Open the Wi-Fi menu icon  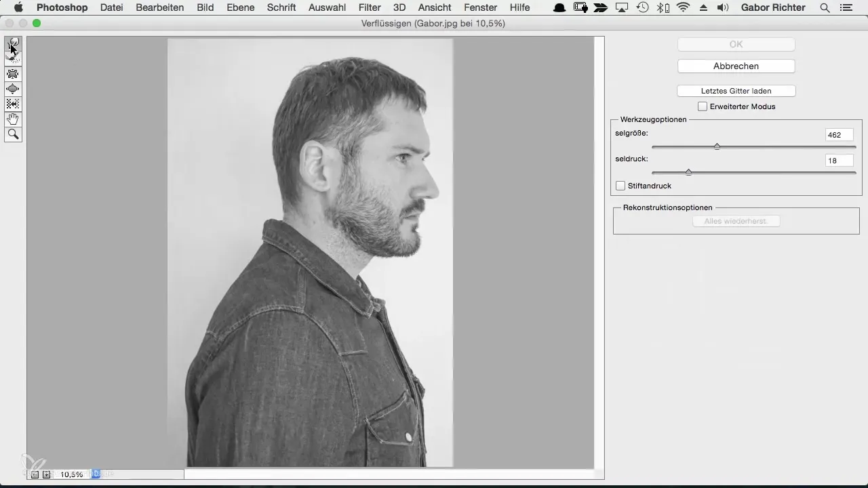(x=683, y=7)
